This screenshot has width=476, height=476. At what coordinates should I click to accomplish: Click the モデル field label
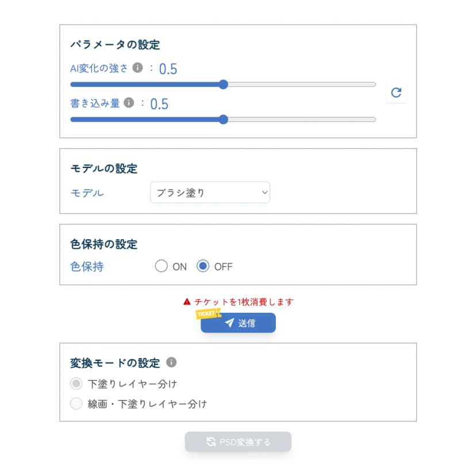coord(87,193)
